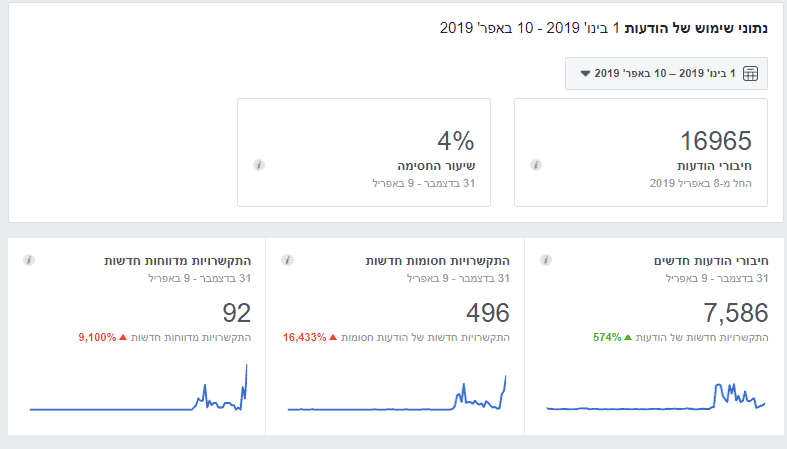Click the red 9,100% change indicator

coord(97,337)
